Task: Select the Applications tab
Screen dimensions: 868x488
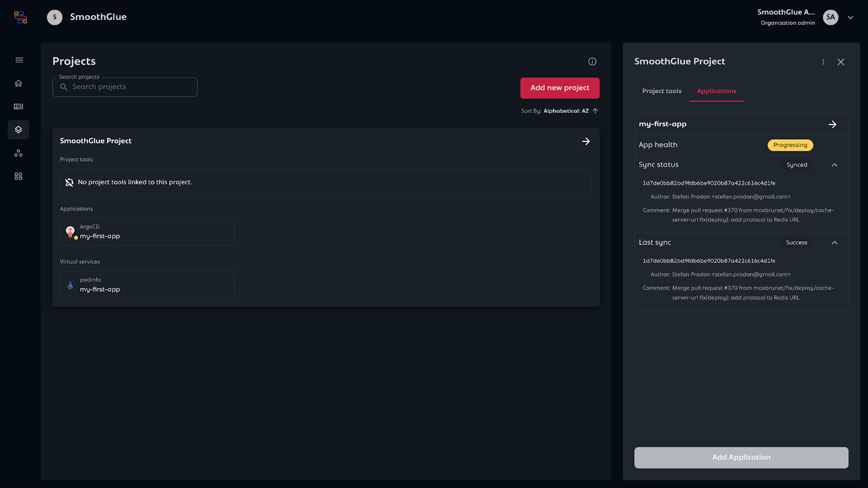Action: click(717, 91)
